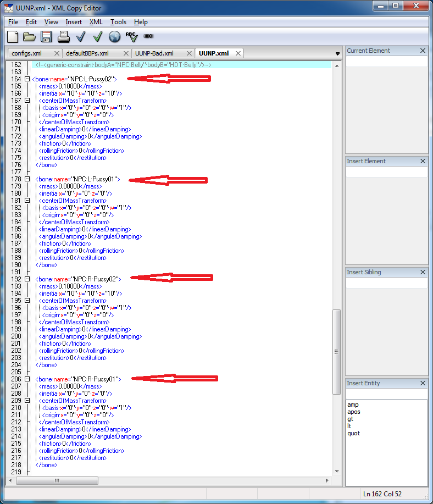The height and width of the screenshot is (504, 433).
Task: Validate the document with the green checkmark
Action: click(x=98, y=37)
